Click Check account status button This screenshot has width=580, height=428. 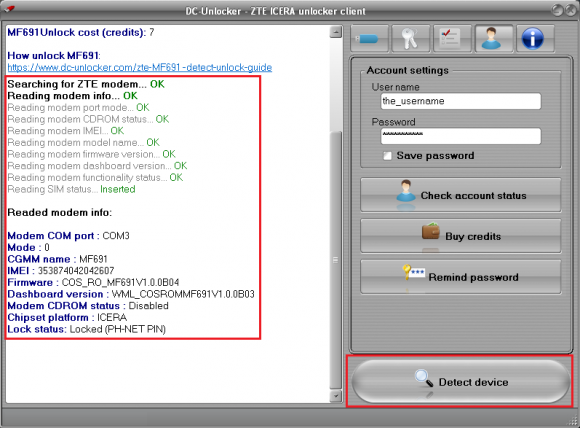click(461, 195)
